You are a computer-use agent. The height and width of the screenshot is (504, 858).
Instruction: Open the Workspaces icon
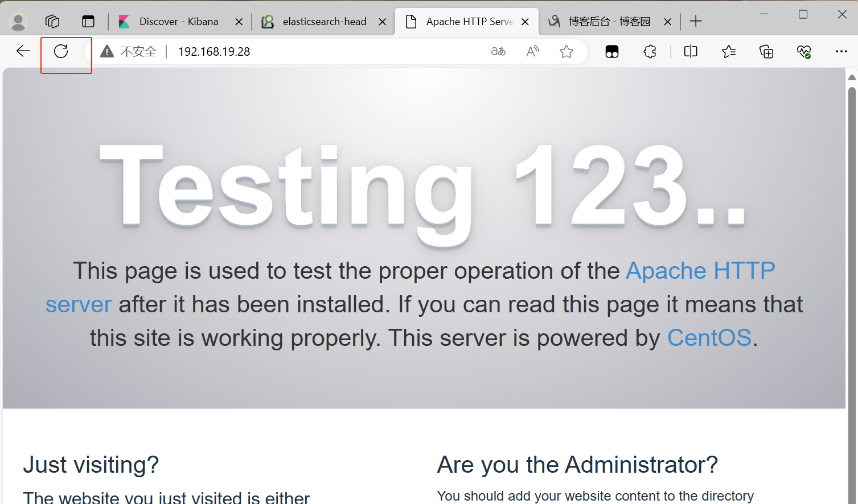point(52,22)
